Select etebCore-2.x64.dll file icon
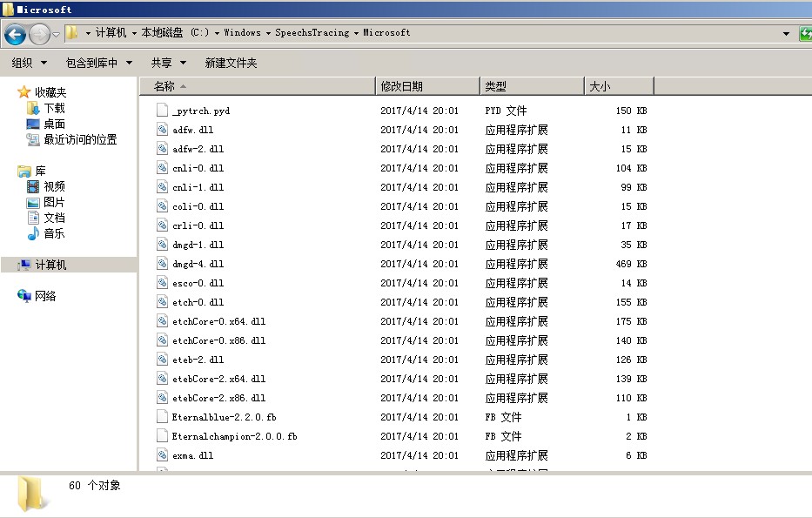The height and width of the screenshot is (518, 812). pos(163,379)
